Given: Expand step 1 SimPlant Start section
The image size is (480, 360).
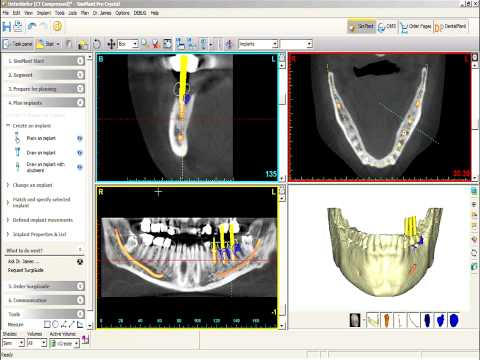Looking at the screenshot, I should pyautogui.click(x=45, y=61).
